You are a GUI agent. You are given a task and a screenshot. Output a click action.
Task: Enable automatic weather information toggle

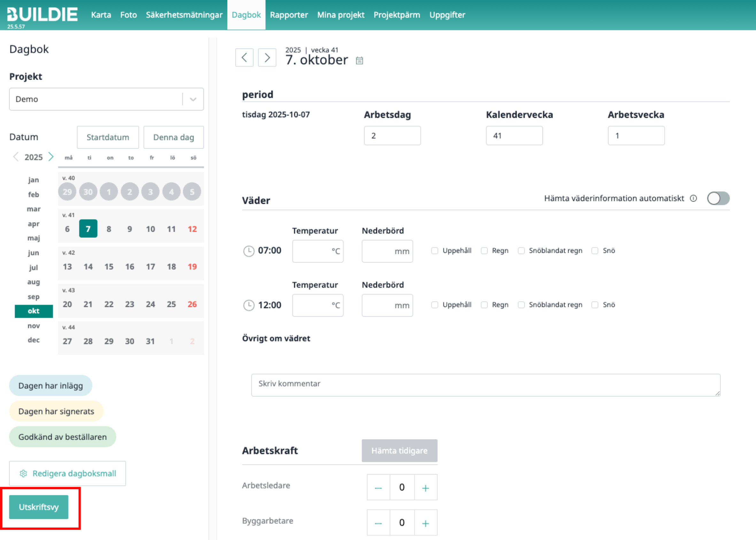pos(718,198)
